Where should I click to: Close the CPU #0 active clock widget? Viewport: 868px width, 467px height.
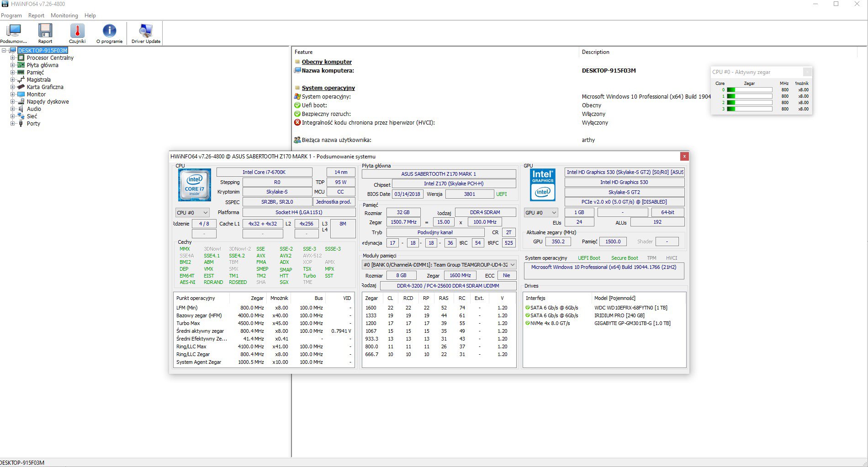point(807,72)
